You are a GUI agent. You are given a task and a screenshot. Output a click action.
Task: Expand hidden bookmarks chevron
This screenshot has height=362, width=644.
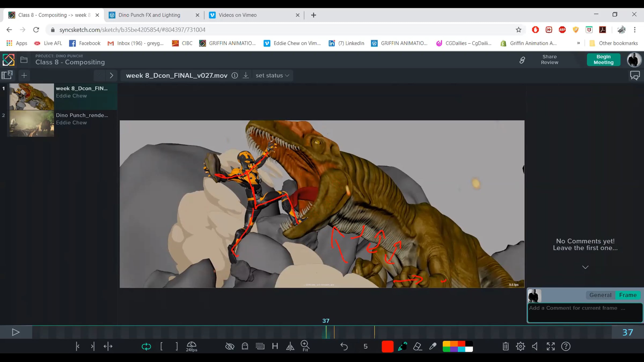click(x=578, y=43)
